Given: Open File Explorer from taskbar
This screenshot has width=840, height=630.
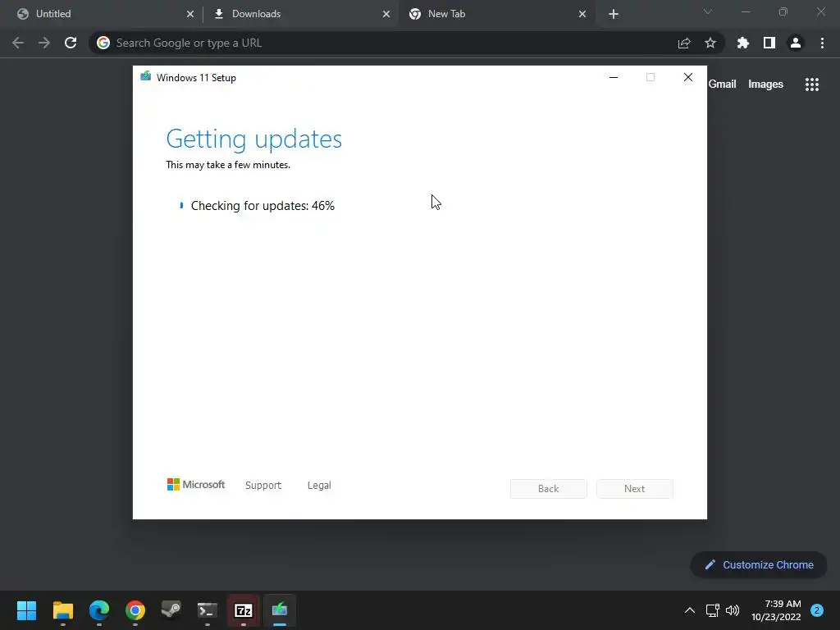Looking at the screenshot, I should pyautogui.click(x=62, y=610).
